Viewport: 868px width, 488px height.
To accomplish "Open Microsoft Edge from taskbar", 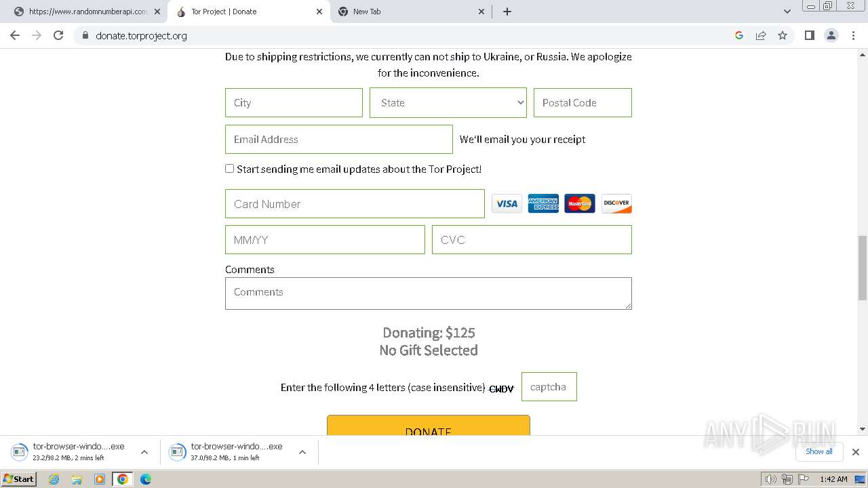I will point(145,479).
